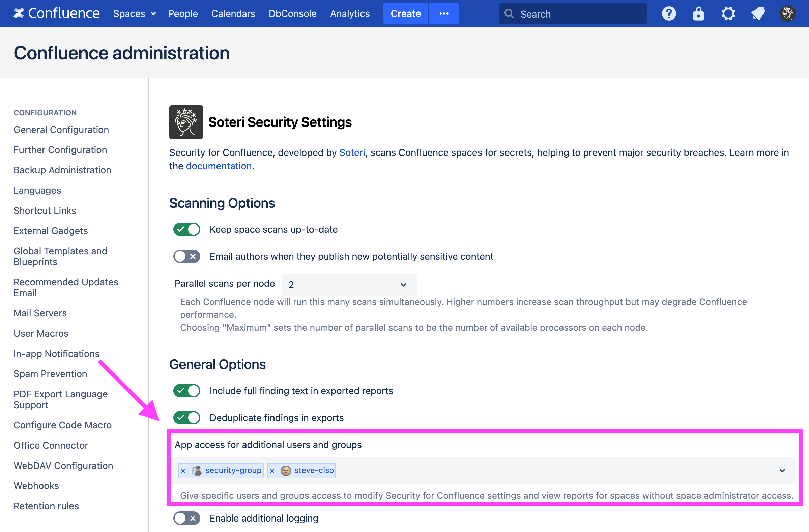Screen dimensions: 809x532
Task: Click the search magnifier icon
Action: click(x=509, y=13)
